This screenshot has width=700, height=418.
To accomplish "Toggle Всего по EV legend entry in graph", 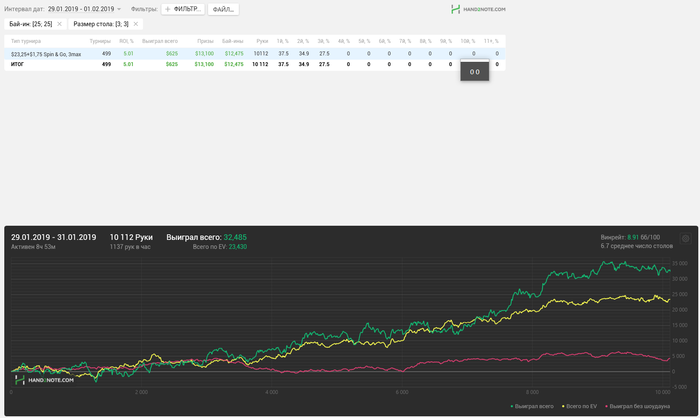I will click(579, 406).
